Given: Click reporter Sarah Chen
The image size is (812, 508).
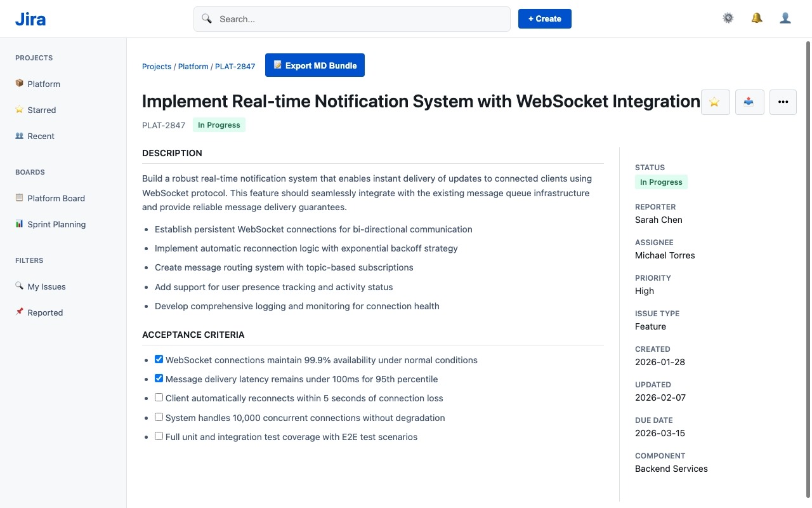Looking at the screenshot, I should [x=658, y=220].
